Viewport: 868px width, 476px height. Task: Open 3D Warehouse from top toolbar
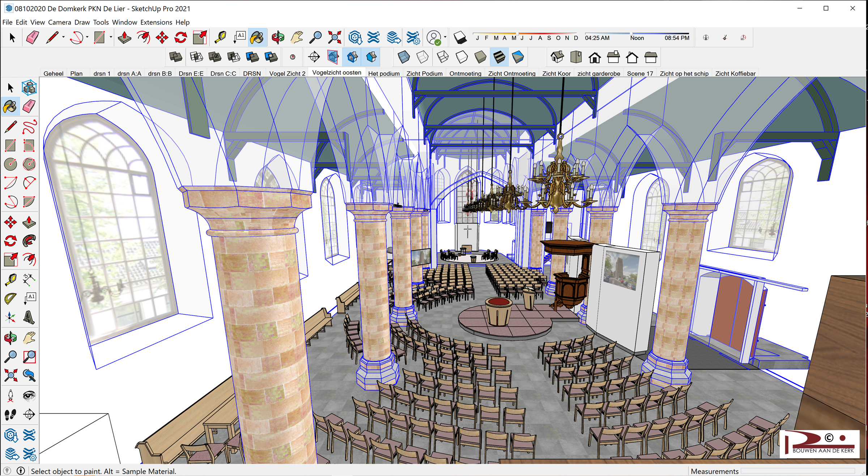click(x=355, y=38)
